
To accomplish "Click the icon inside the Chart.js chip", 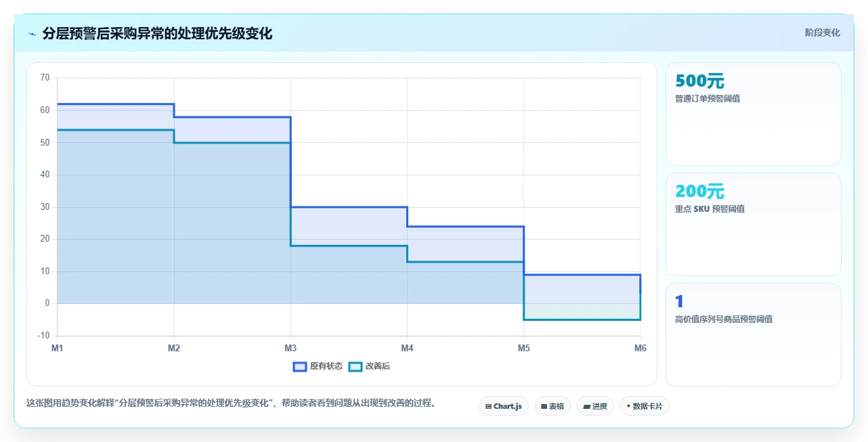I will (488, 407).
